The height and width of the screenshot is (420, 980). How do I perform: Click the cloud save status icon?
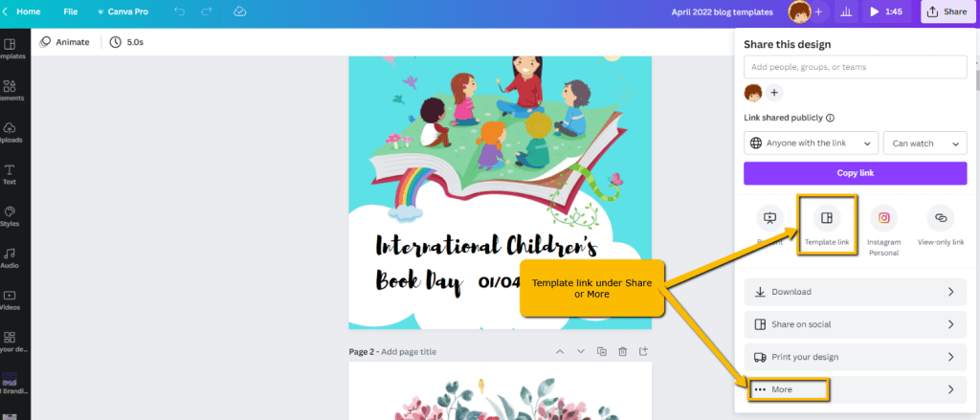(x=240, y=11)
